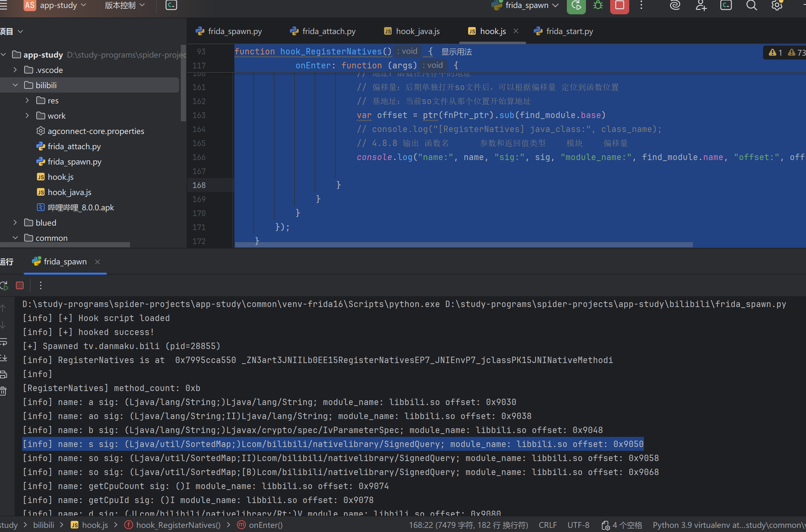Open the main hamburger menu

4,5
